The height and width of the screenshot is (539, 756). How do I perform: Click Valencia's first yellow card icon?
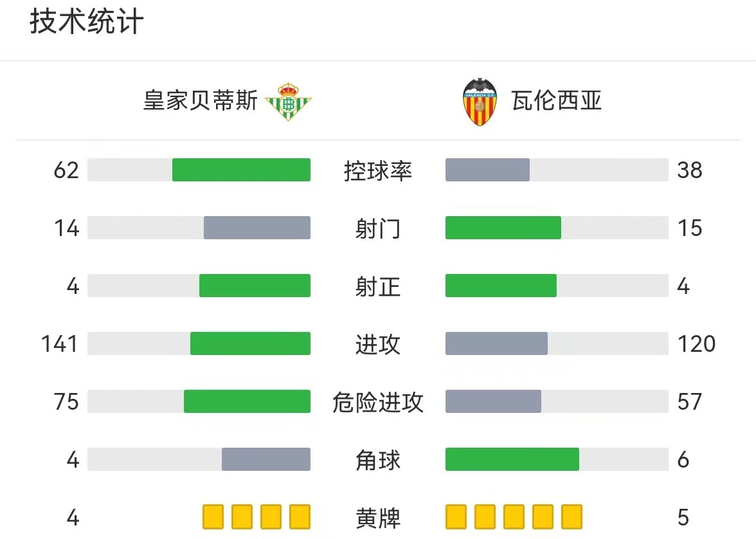456,516
